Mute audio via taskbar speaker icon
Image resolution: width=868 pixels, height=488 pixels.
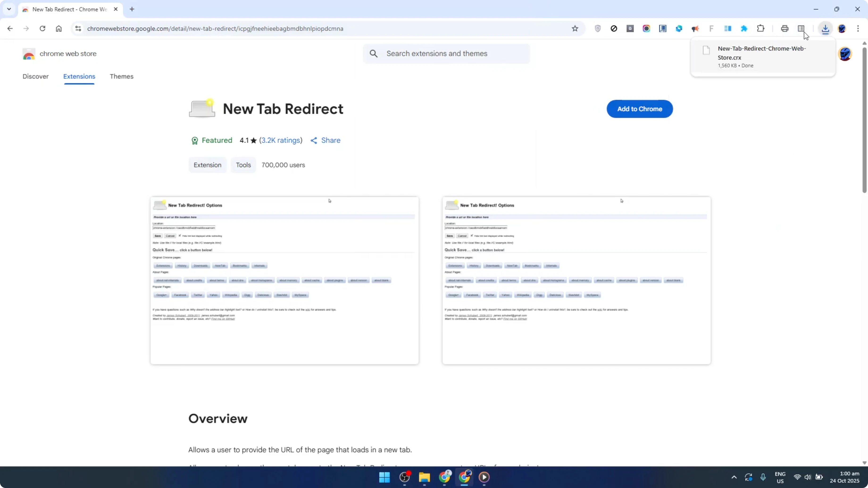pyautogui.click(x=808, y=477)
